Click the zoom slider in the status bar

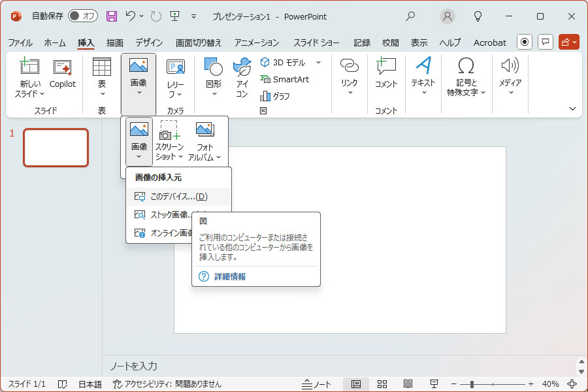pyautogui.click(x=493, y=384)
